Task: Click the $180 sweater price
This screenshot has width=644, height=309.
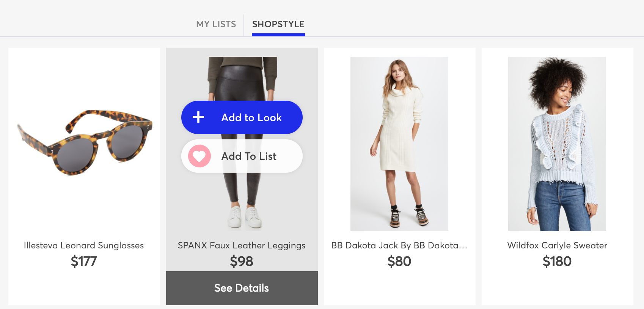Action: click(557, 261)
